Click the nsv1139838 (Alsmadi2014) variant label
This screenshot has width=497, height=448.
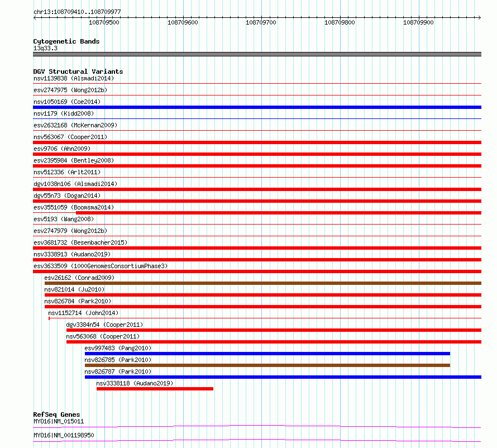pyautogui.click(x=74, y=78)
